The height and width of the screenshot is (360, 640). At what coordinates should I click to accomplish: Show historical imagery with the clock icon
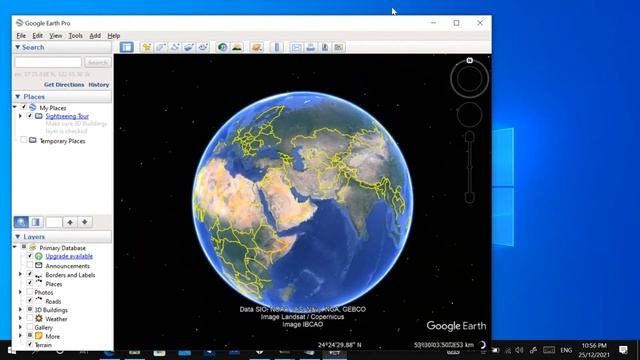tap(222, 47)
